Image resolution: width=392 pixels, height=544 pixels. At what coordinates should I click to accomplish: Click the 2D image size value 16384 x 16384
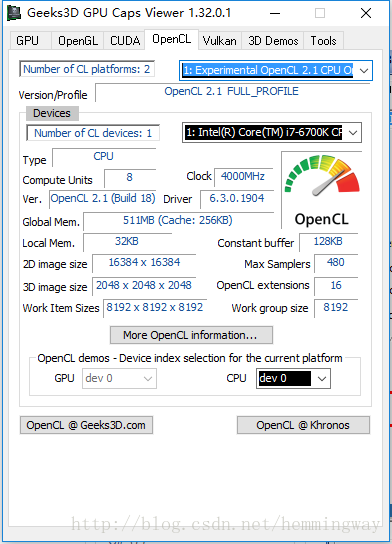tap(144, 263)
